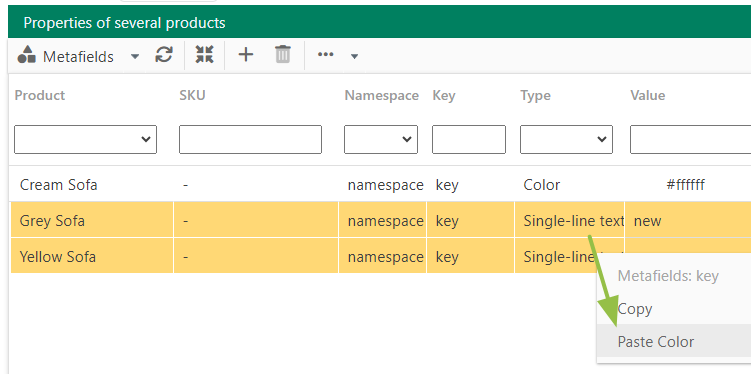Click the collapse arrows icon in toolbar

[x=205, y=55]
